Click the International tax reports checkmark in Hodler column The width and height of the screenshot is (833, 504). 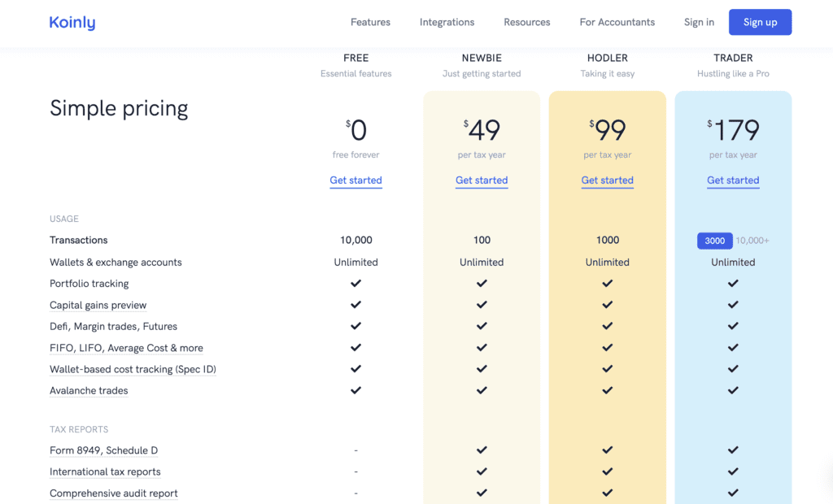[607, 471]
